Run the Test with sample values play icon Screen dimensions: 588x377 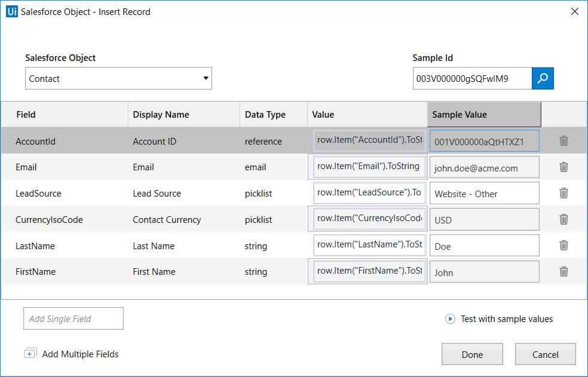(450, 319)
